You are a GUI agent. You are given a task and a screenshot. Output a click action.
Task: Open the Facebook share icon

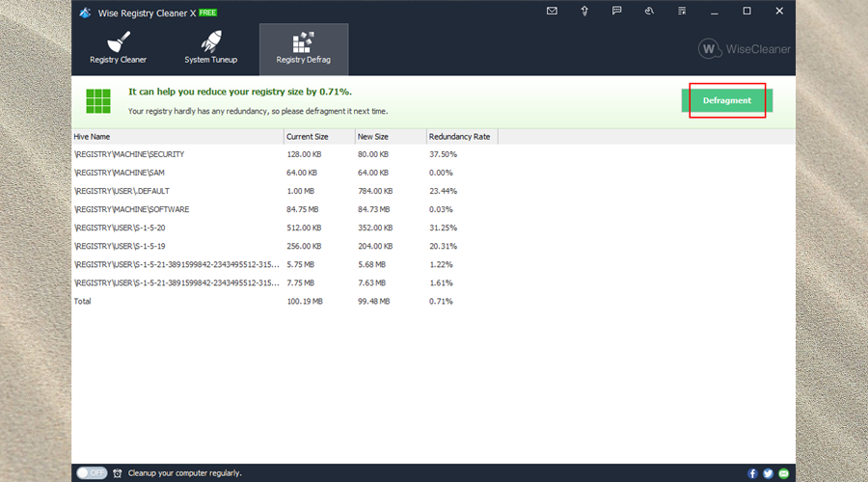click(752, 473)
